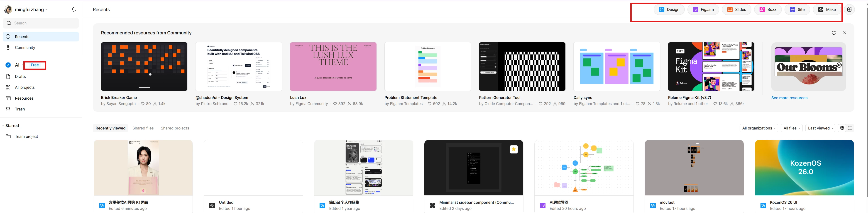This screenshot has height=213, width=868.
Task: Click the mingfu zhang profile avatar
Action: pos(8,10)
